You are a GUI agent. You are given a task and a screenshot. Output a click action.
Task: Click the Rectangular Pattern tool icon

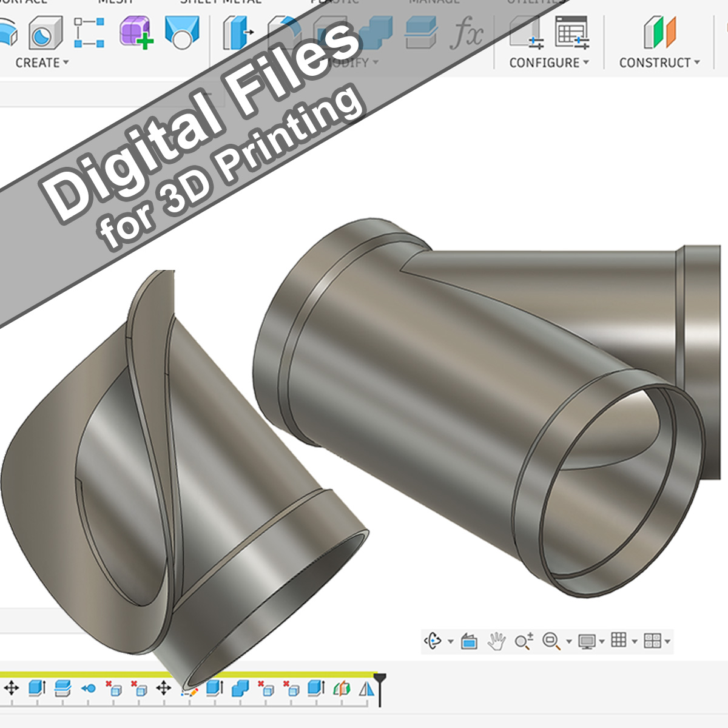(89, 33)
